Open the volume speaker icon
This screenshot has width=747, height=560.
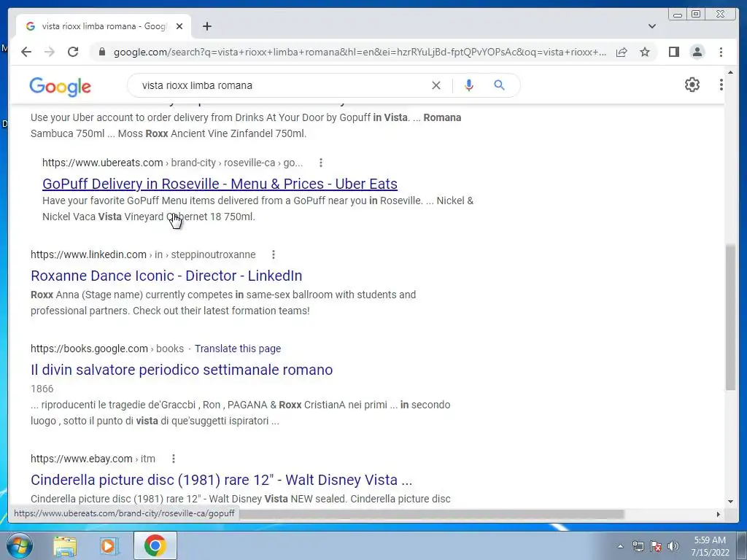point(673,546)
